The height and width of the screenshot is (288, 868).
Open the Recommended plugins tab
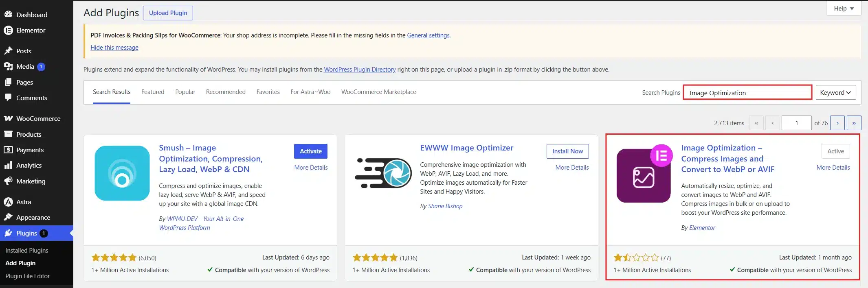(x=226, y=92)
